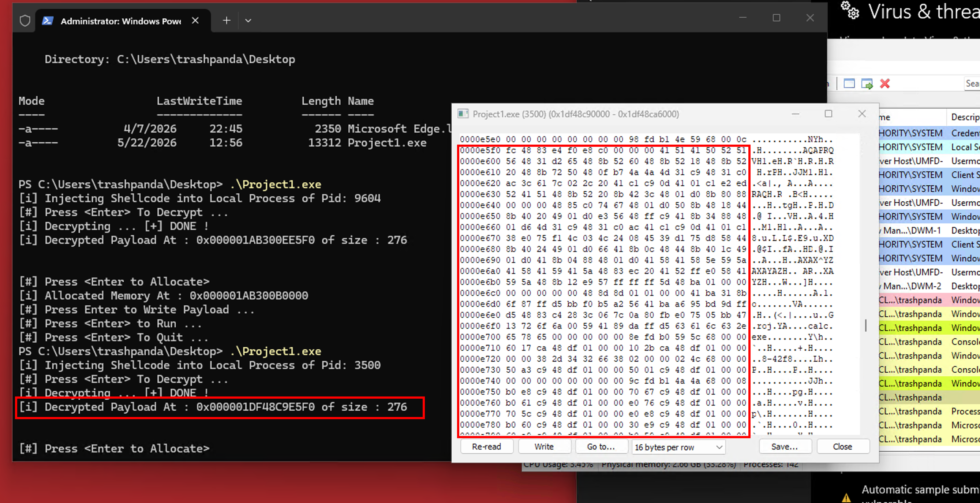This screenshot has width=980, height=503.
Task: Click 'Press <Enter> To Quit ...' line
Action: (x=114, y=338)
